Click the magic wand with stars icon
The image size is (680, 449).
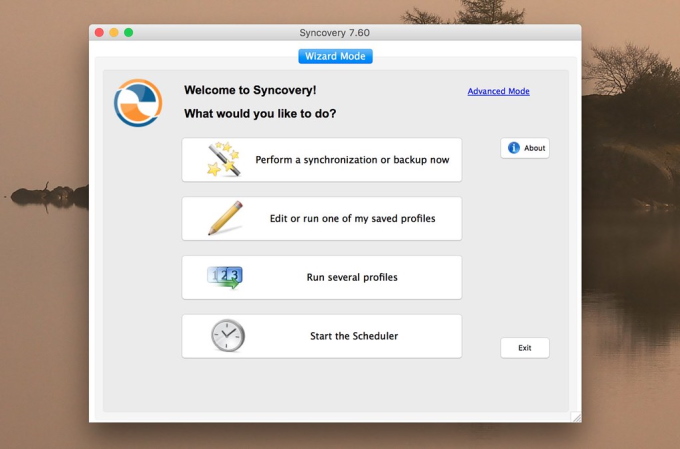(223, 159)
